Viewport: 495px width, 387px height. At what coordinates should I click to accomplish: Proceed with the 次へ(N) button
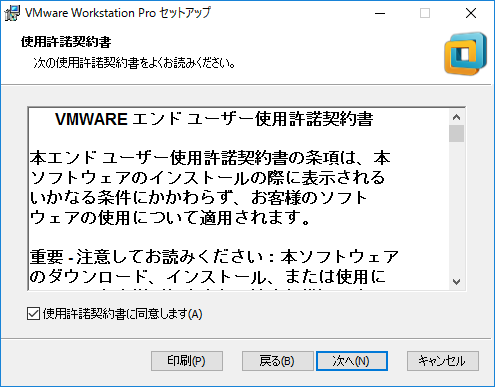click(x=352, y=361)
